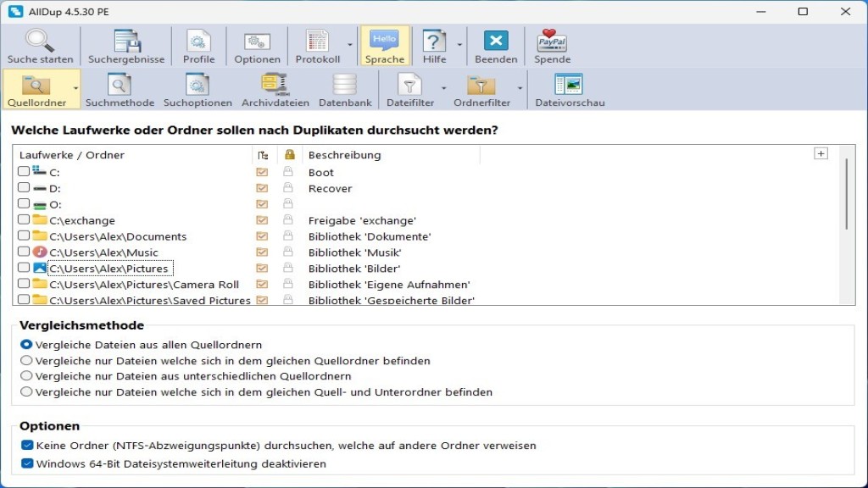Click the Optionen toolbar icon

coord(257,42)
